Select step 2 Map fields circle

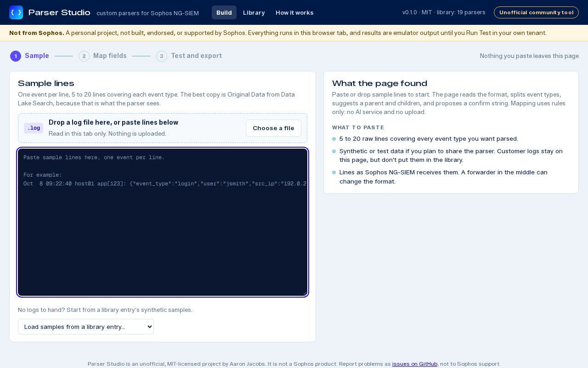point(84,56)
